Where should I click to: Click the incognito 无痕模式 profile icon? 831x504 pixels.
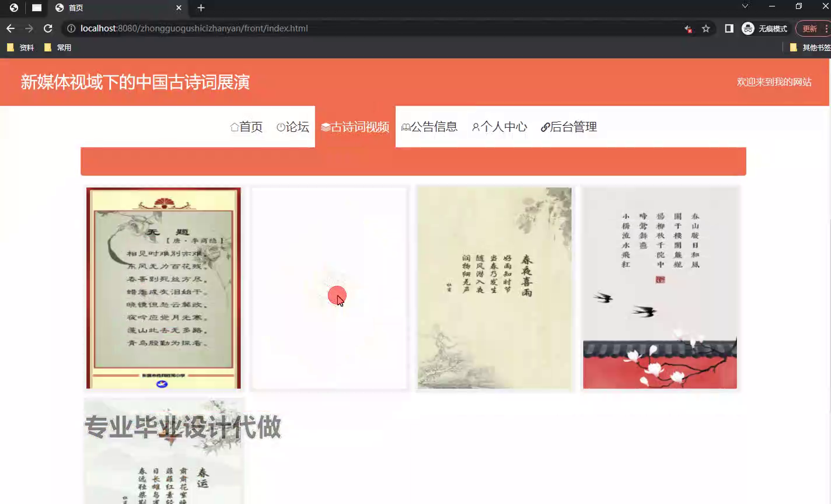[748, 28]
